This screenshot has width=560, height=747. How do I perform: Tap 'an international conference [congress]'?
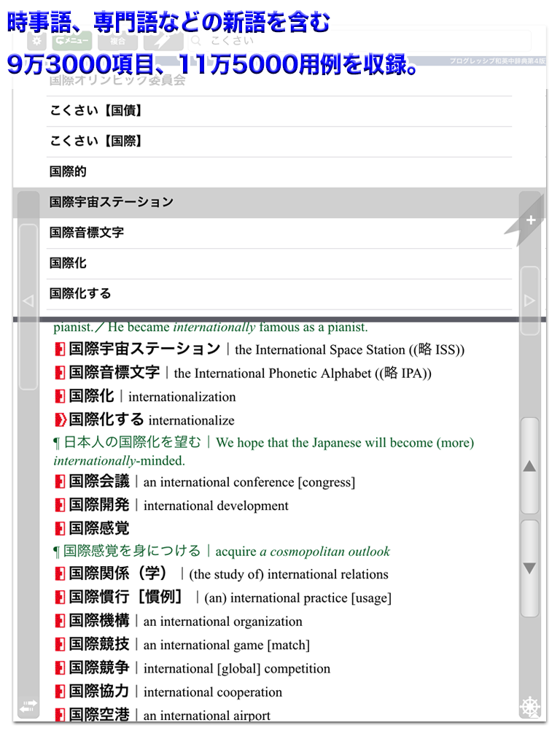[249, 483]
